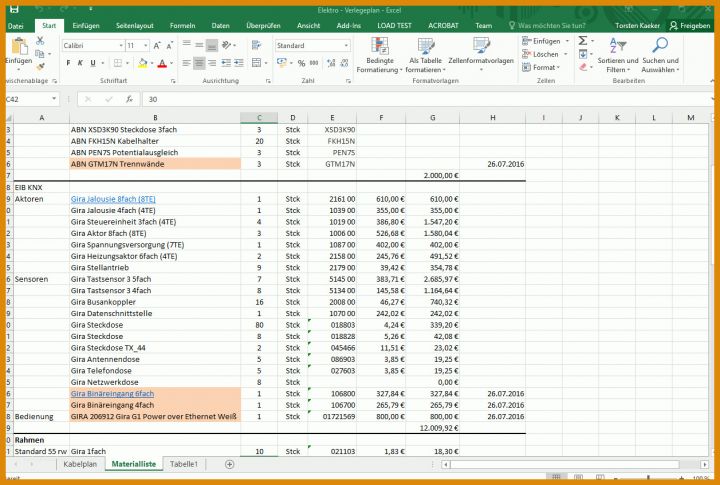Decrease font size with the smaller A
The image size is (720, 485).
(169, 45)
